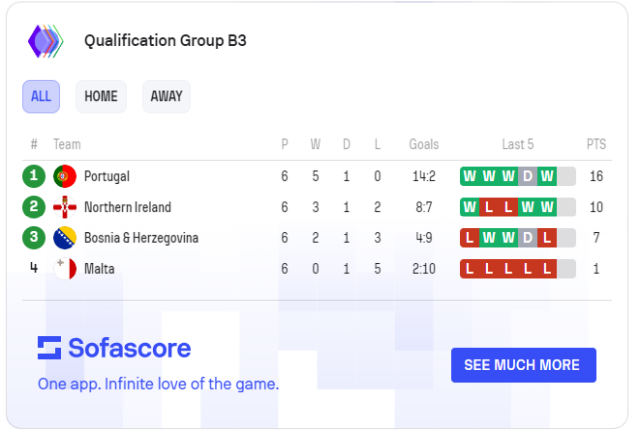This screenshot has width=640, height=432.
Task: Click the Sofascore logo icon
Action: pyautogui.click(x=49, y=348)
